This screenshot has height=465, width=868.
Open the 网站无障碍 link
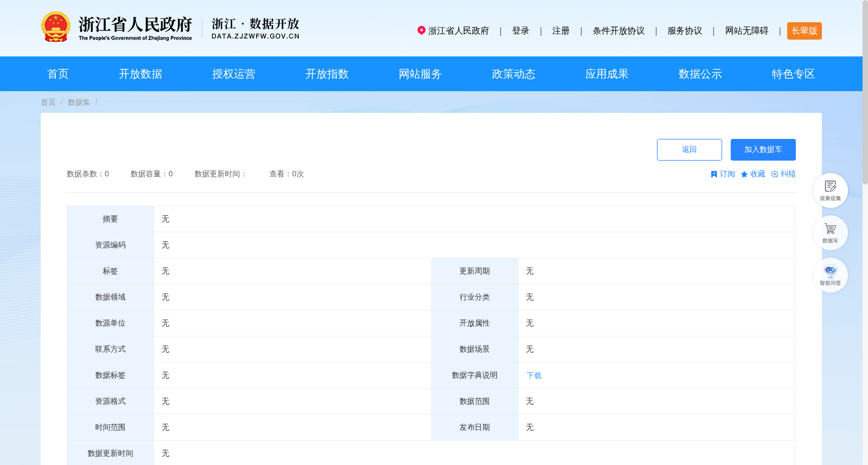pyautogui.click(x=747, y=31)
